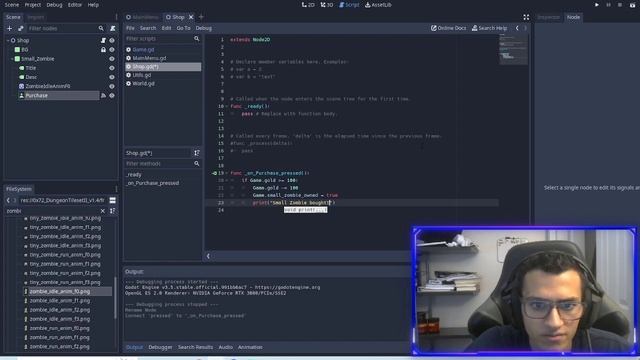Add a new node with plus icon
This screenshot has height=360, width=640.
pyautogui.click(x=9, y=28)
